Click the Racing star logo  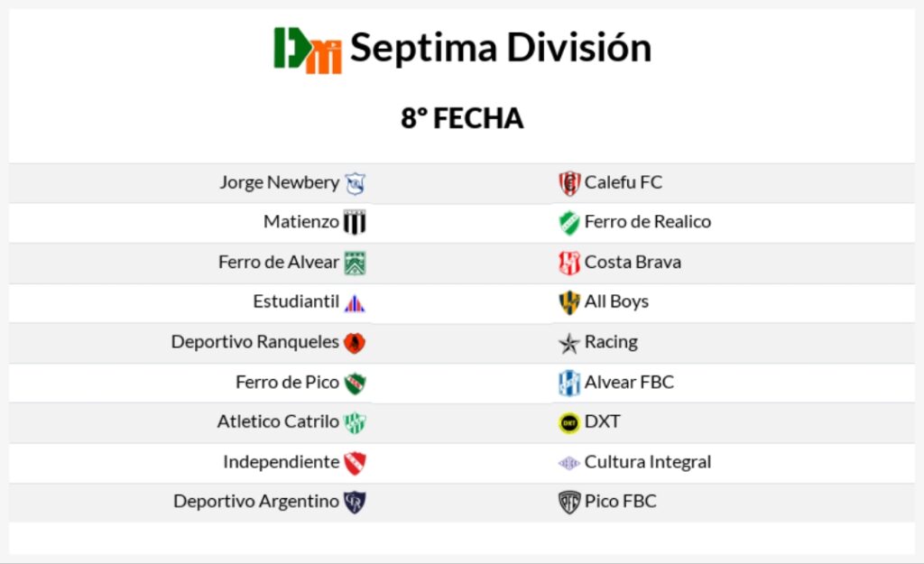(569, 343)
